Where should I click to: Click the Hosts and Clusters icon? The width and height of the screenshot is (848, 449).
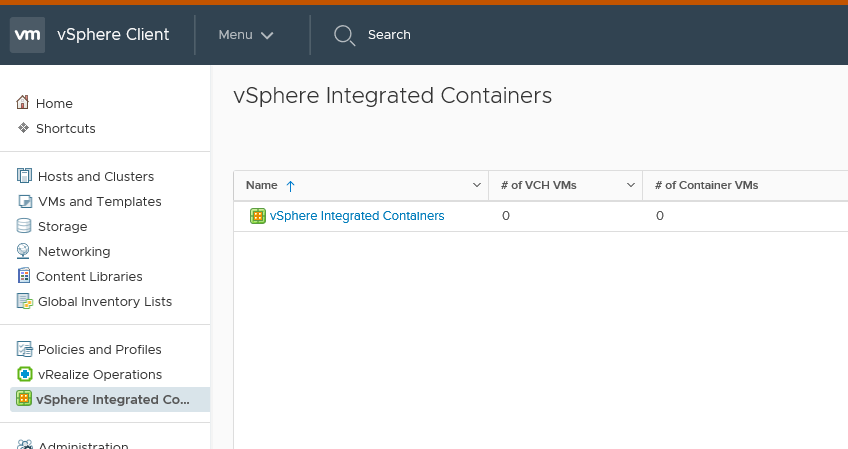click(24, 176)
